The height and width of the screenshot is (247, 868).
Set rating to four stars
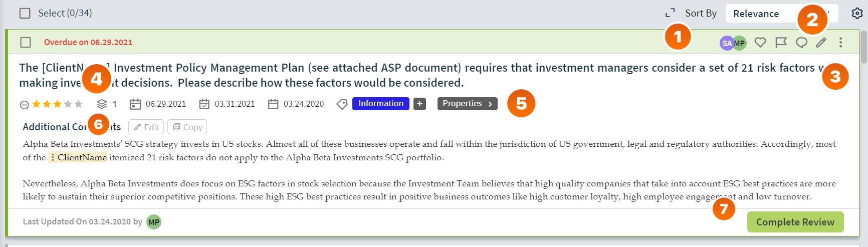pos(68,104)
